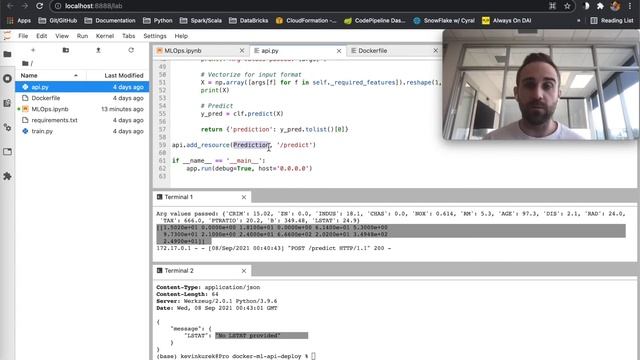Open the SnowFlake w/ Cyral bookmark
The height and width of the screenshot is (360, 640).
[x=444, y=20]
